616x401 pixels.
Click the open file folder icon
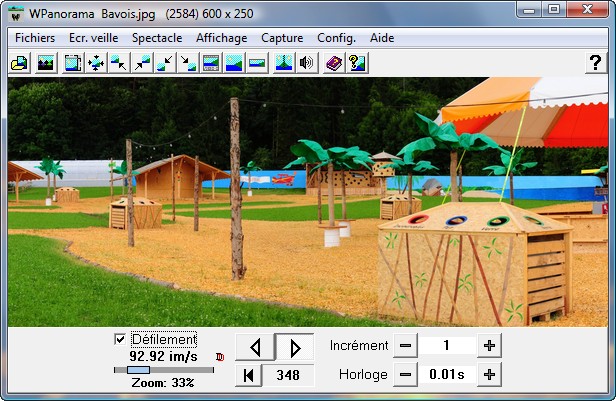point(19,63)
